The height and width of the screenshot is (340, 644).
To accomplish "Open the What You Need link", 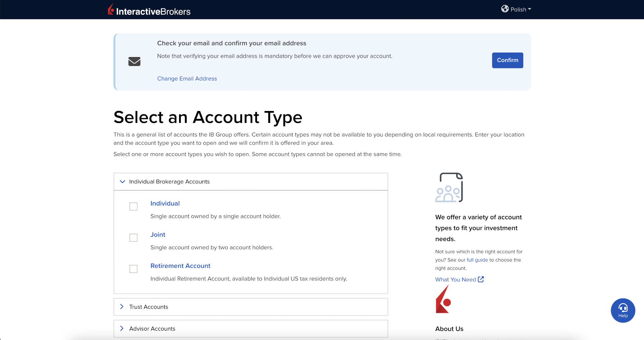I will click(455, 280).
